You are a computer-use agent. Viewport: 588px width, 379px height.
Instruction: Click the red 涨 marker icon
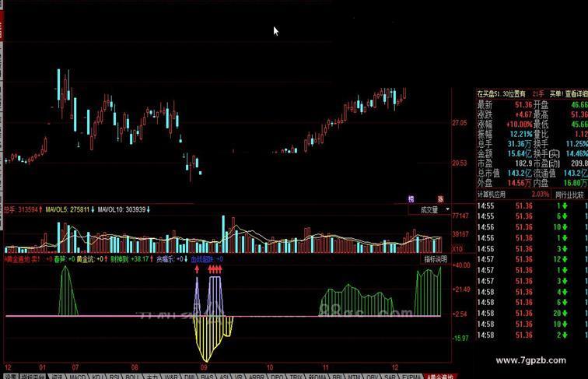pyautogui.click(x=441, y=199)
